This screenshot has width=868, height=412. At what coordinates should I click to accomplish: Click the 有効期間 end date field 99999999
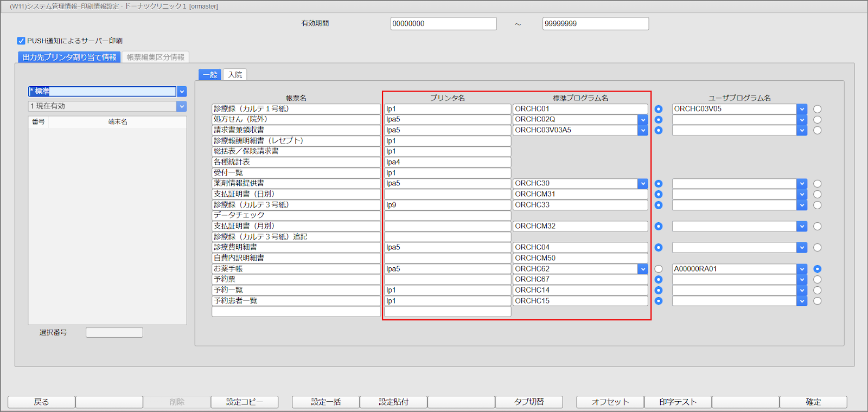pyautogui.click(x=596, y=24)
